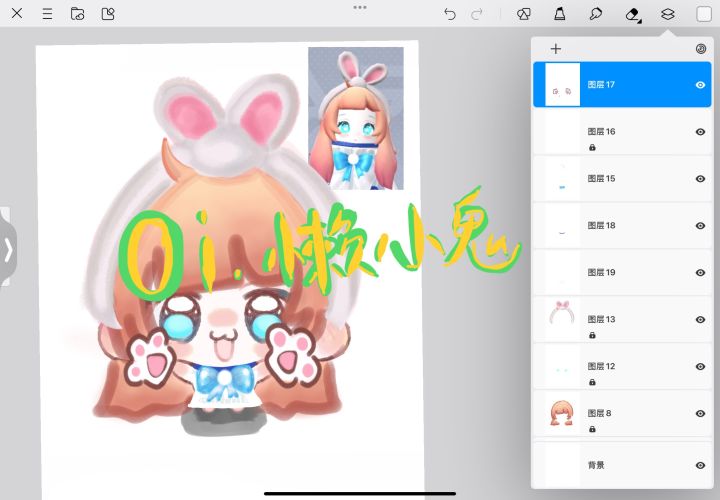Select 图层 15 thumbnail
This screenshot has width=720, height=500.
pyautogui.click(x=562, y=179)
